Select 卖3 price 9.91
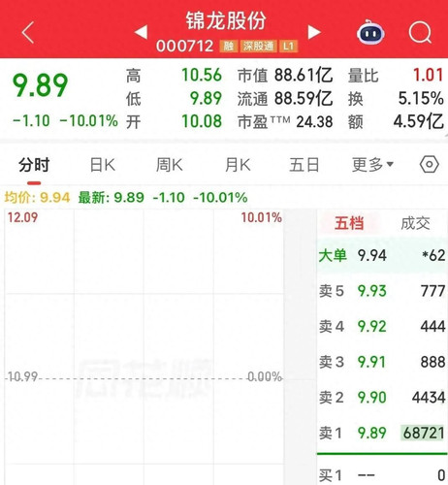 371,362
